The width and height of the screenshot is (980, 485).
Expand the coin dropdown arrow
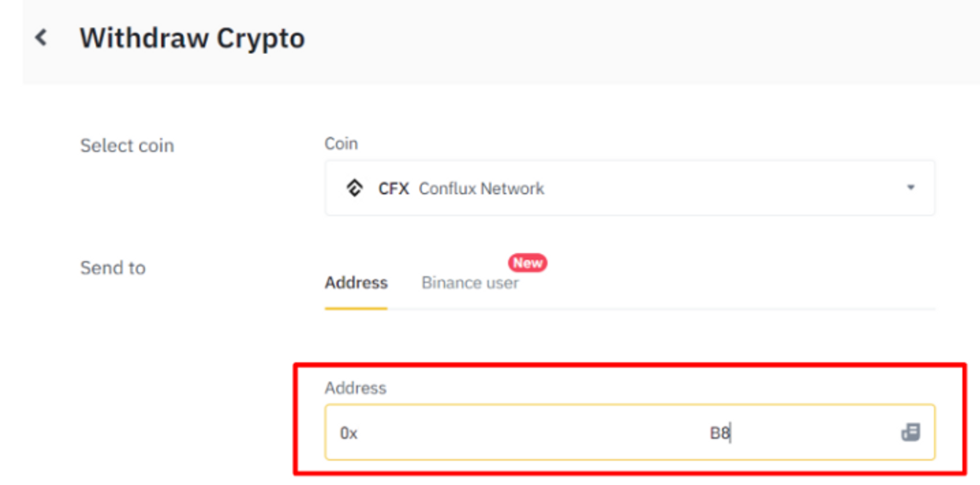point(910,187)
